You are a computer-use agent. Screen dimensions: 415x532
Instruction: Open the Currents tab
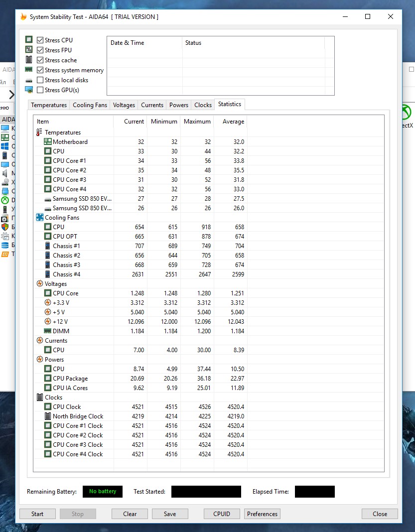[152, 105]
